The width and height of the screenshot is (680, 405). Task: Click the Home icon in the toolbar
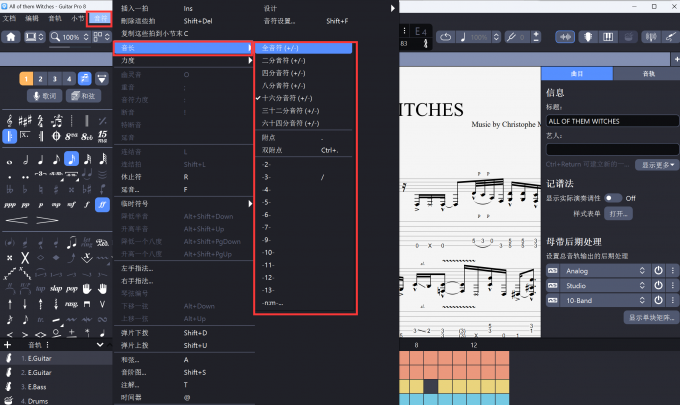10,37
